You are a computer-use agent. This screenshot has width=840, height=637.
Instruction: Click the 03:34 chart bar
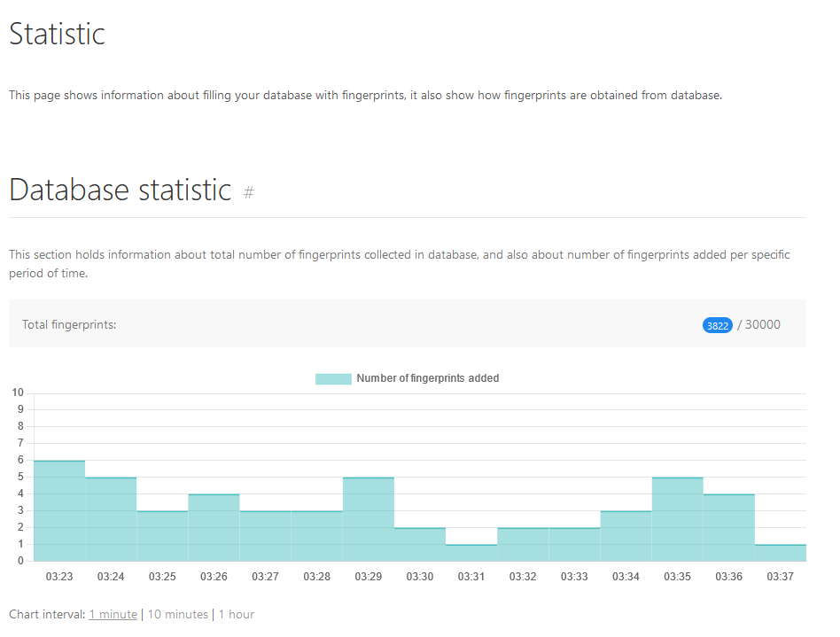pos(626,536)
